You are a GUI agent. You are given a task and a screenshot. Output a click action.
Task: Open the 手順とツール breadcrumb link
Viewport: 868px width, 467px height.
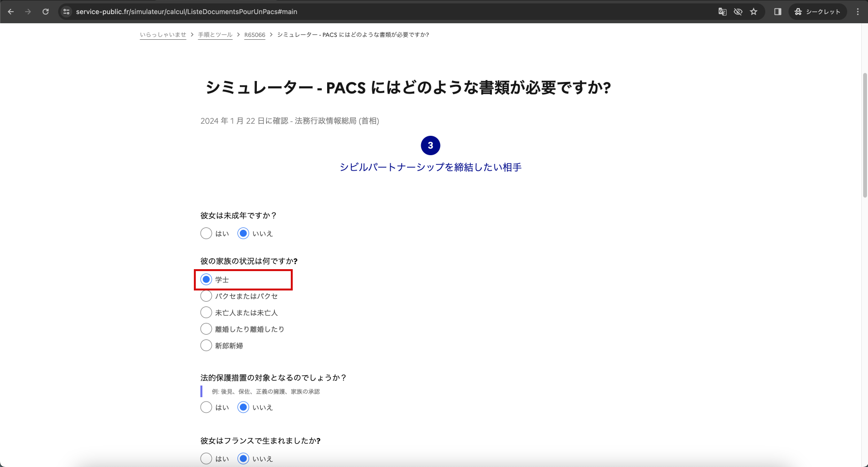coord(215,35)
